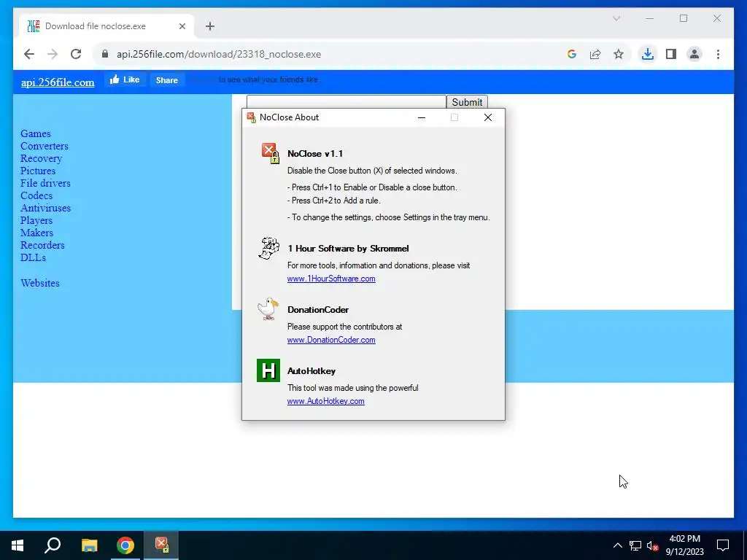
Task: Open the Players category link
Action: 36,220
